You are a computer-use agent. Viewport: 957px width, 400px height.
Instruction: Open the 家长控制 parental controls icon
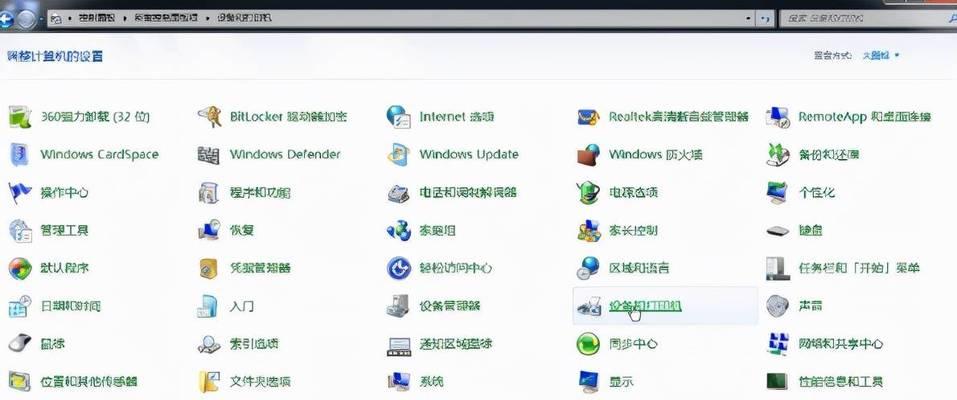click(588, 230)
